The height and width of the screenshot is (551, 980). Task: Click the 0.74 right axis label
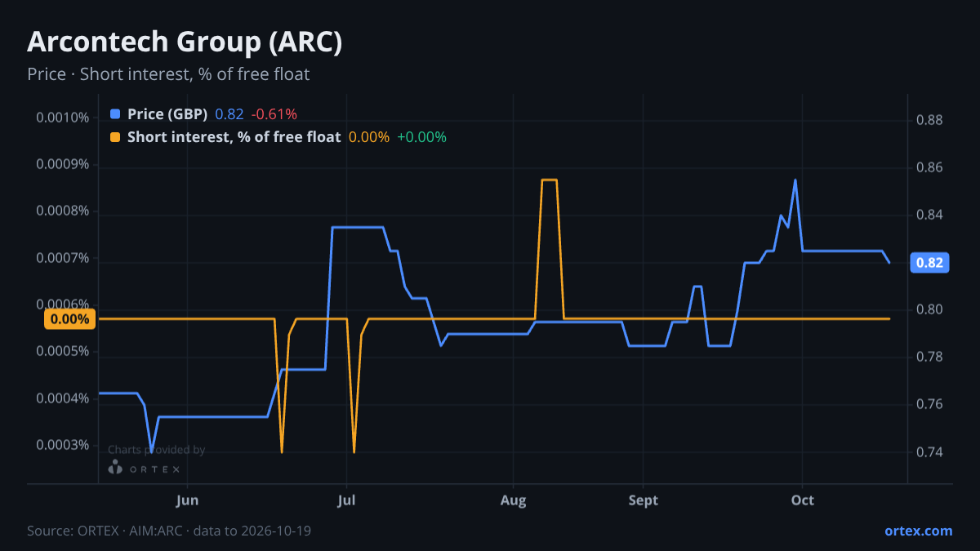tap(930, 452)
